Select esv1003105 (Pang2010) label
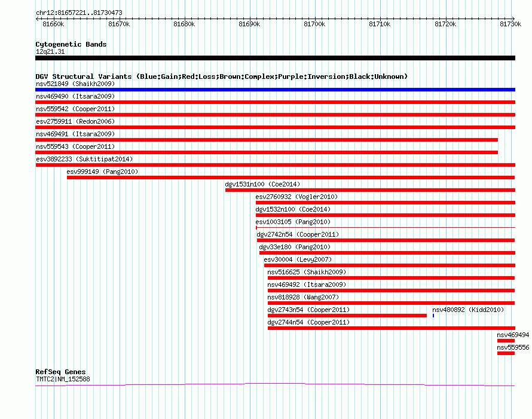The height and width of the screenshot is (419, 532). pyautogui.click(x=293, y=222)
